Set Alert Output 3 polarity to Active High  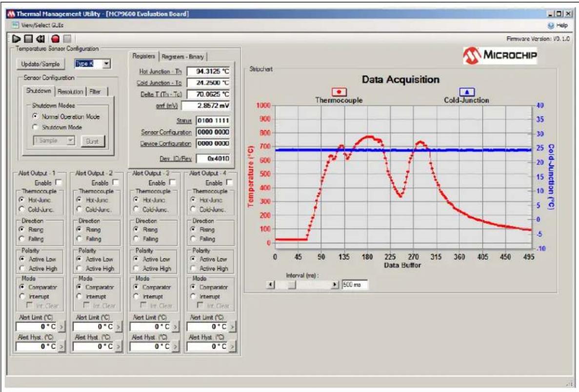pyautogui.click(x=136, y=268)
